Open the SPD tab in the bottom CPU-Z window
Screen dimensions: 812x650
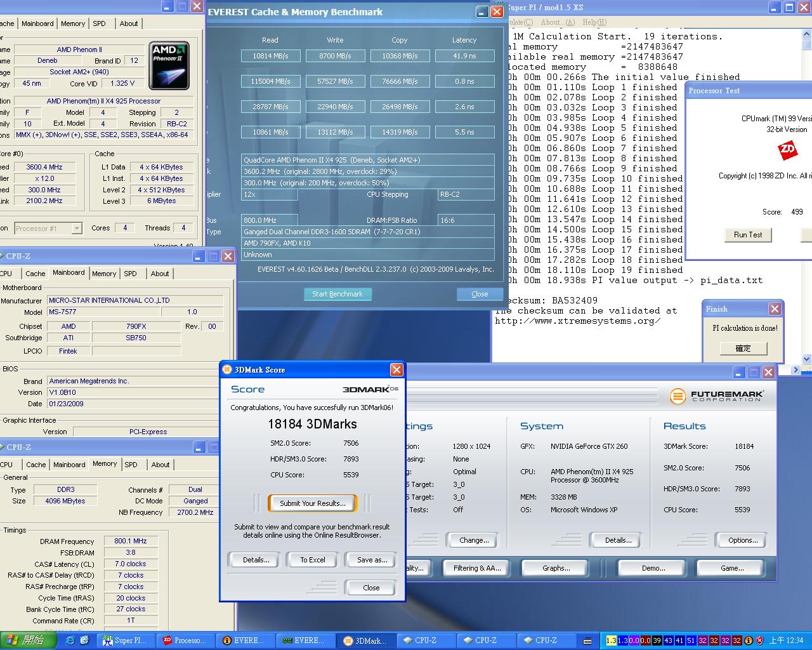(x=131, y=465)
